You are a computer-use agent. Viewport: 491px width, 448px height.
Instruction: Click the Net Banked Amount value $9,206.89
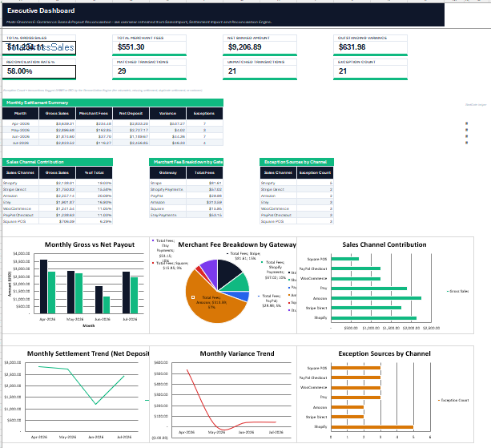244,47
